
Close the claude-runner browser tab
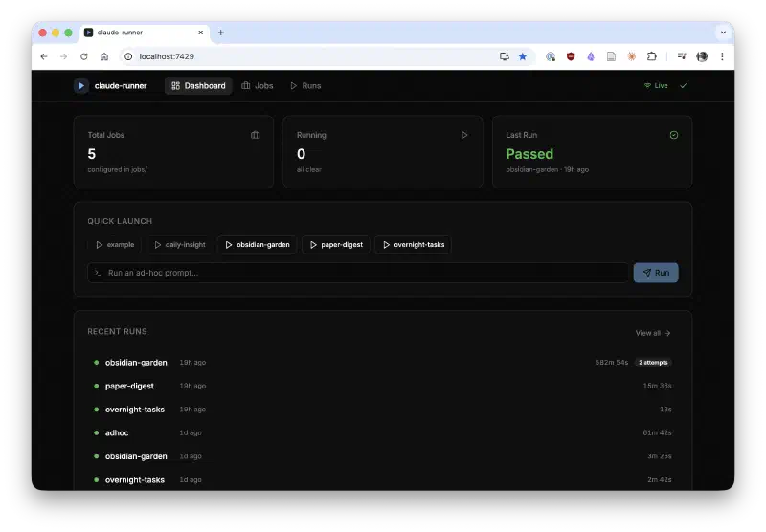pos(200,33)
